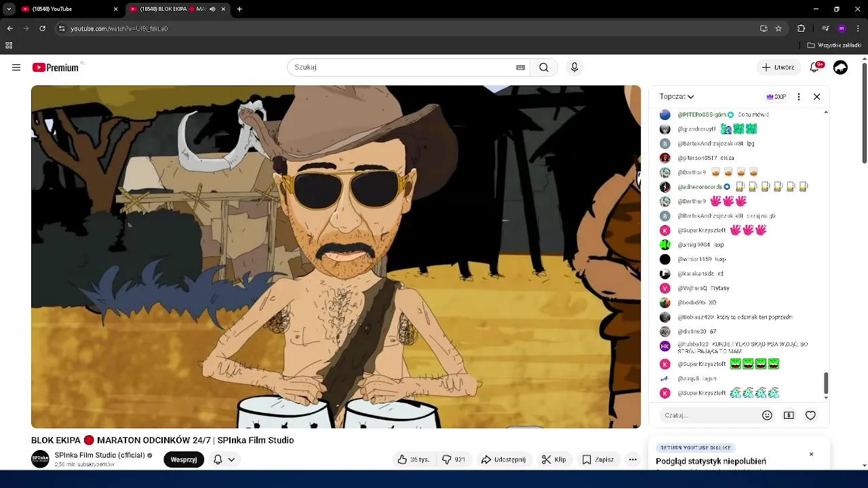Open more actions ellipsis under the video
The image size is (868, 488).
(x=633, y=459)
